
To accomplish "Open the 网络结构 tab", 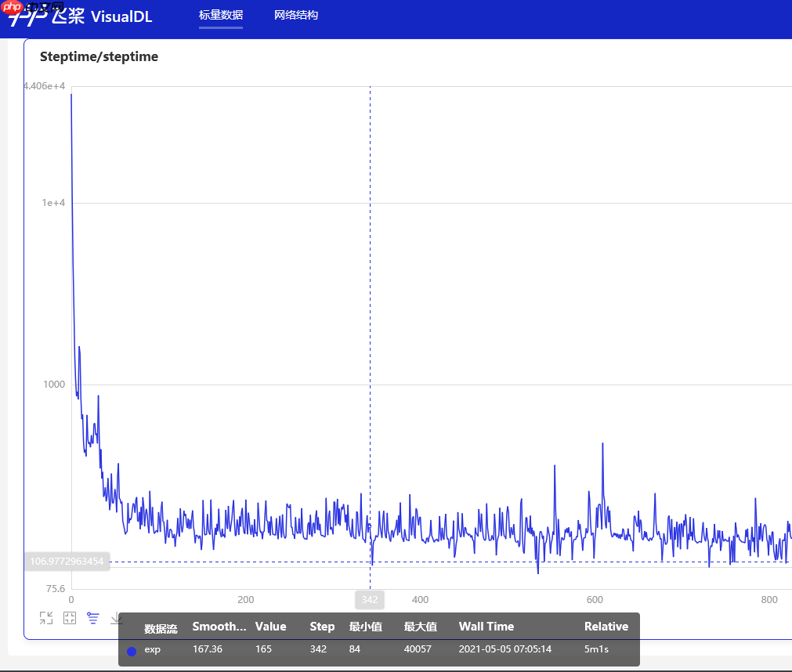I will click(x=296, y=16).
